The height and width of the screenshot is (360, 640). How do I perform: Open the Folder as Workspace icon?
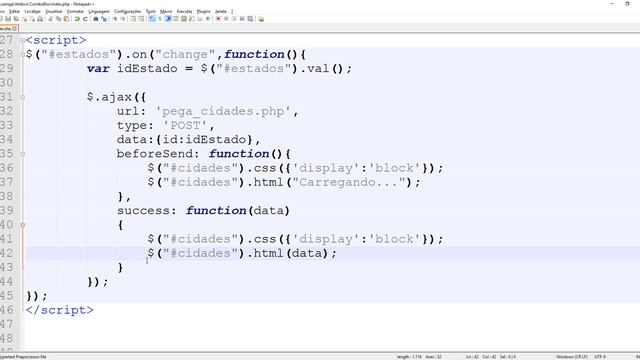(200, 19)
